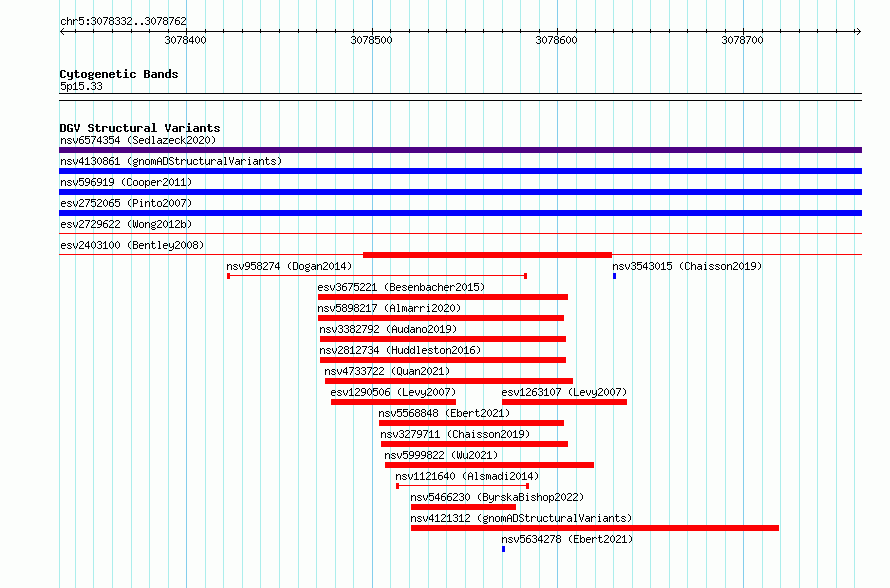Select the nsv958274 thin red interval line
The image size is (890, 588).
(x=377, y=276)
